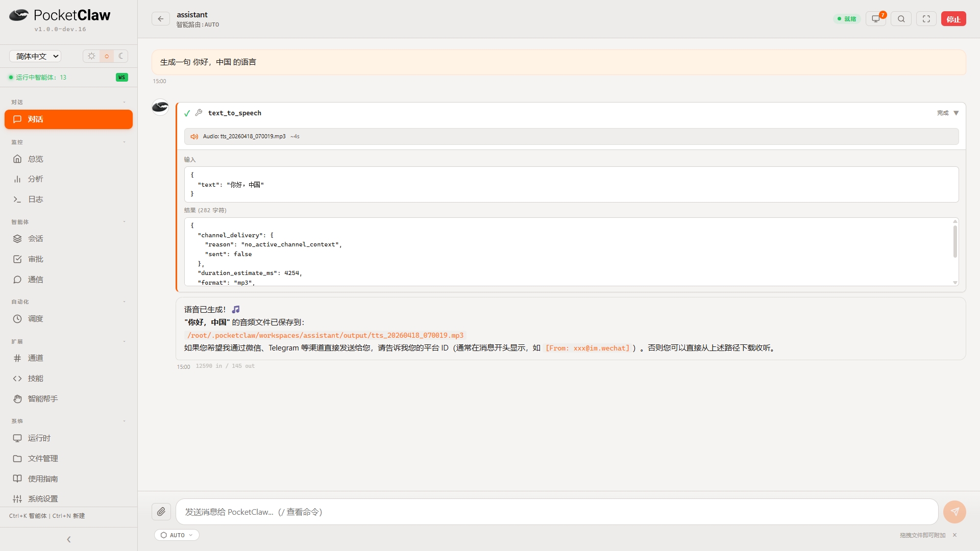Collapse the 监控 sidebar section
This screenshot has width=980, height=551.
(124, 142)
